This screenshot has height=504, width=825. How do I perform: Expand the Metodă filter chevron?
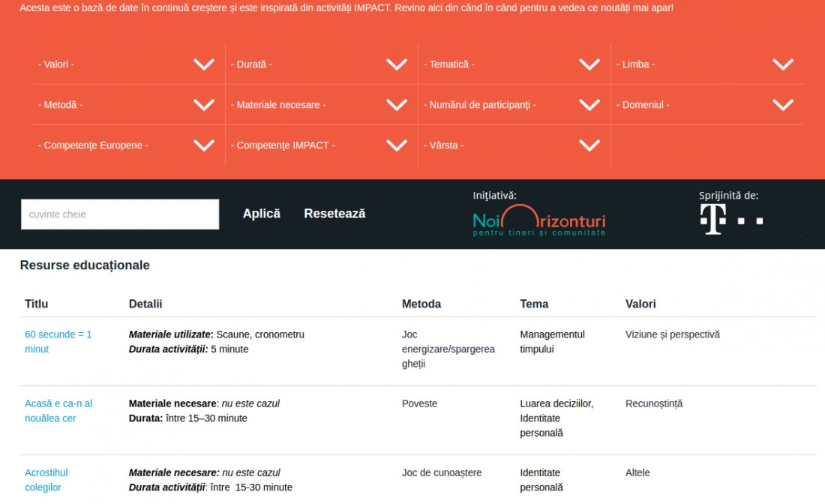tap(203, 105)
